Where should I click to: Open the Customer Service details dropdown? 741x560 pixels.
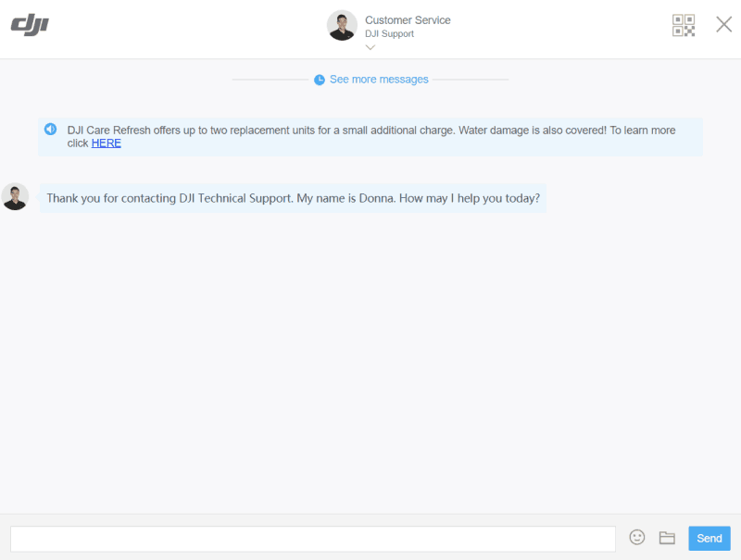tap(370, 47)
